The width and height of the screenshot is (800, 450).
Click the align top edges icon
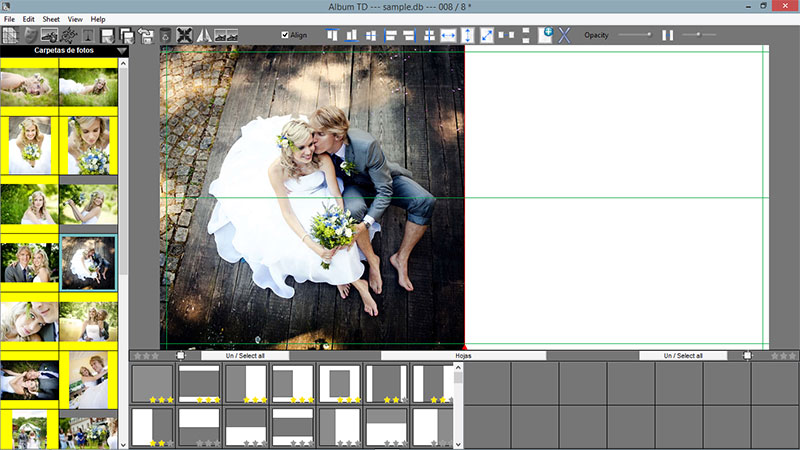pos(333,35)
